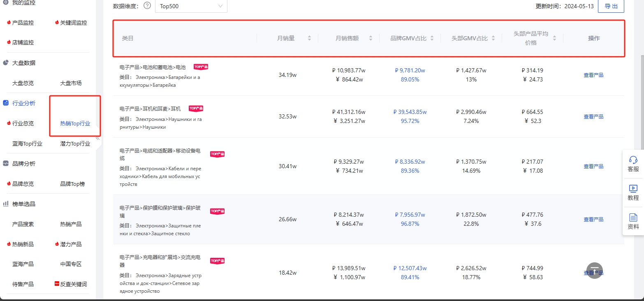Open 关键词监控 in sidebar
Image resolution: width=644 pixels, height=301 pixels.
74,23
